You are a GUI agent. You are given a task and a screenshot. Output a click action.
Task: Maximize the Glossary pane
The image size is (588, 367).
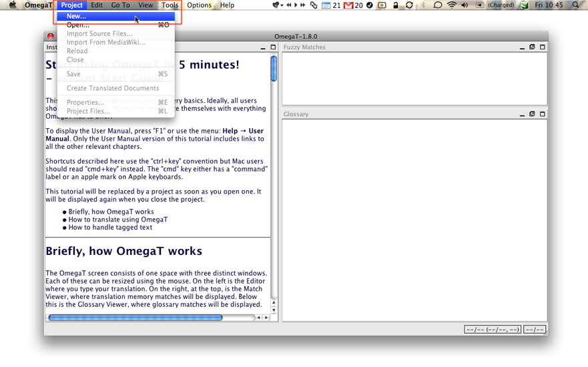pyautogui.click(x=542, y=114)
